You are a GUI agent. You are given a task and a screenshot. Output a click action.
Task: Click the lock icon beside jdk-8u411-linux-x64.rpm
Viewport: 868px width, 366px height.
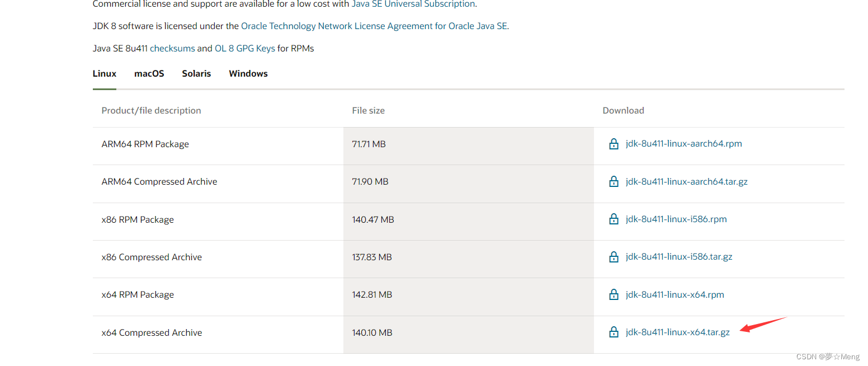614,294
